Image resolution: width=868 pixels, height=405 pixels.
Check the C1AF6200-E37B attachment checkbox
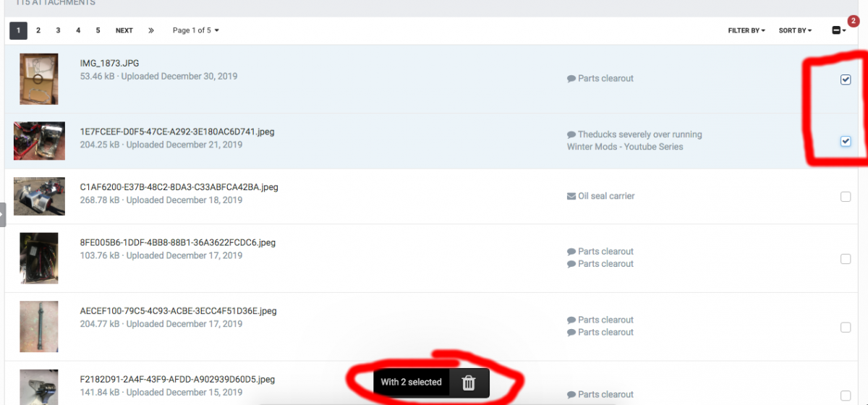click(x=846, y=197)
